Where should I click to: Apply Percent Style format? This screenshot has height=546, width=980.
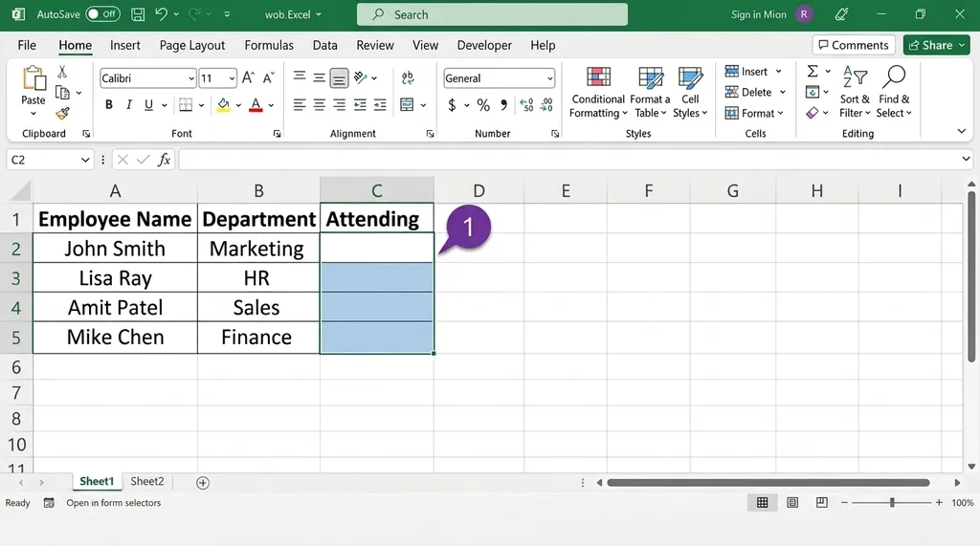[x=483, y=105]
